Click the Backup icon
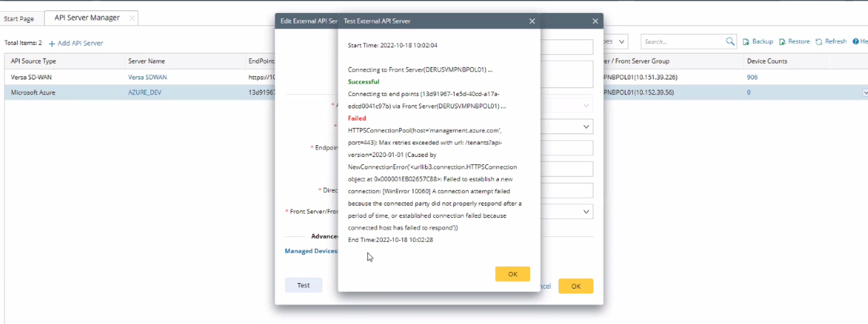The height and width of the screenshot is (324, 868). [746, 42]
